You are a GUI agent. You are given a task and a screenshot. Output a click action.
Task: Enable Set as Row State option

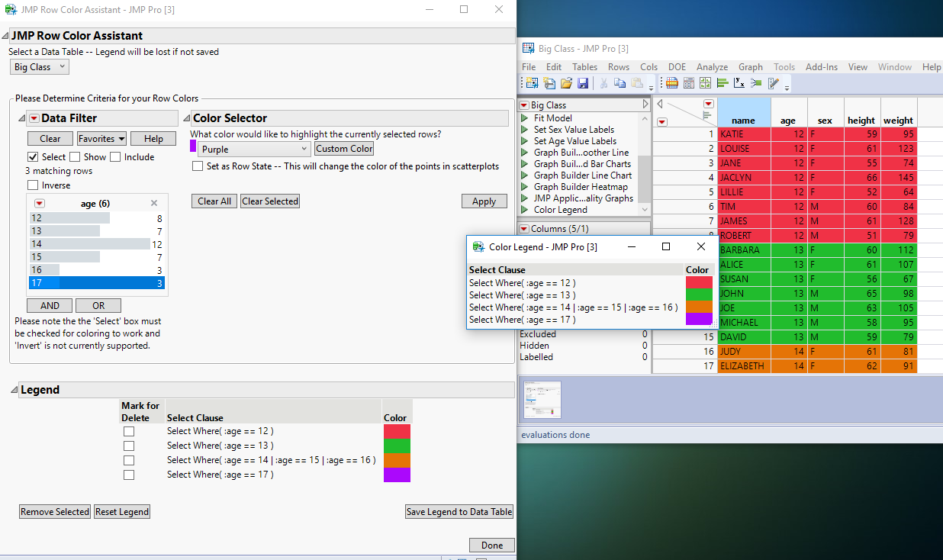(x=198, y=165)
